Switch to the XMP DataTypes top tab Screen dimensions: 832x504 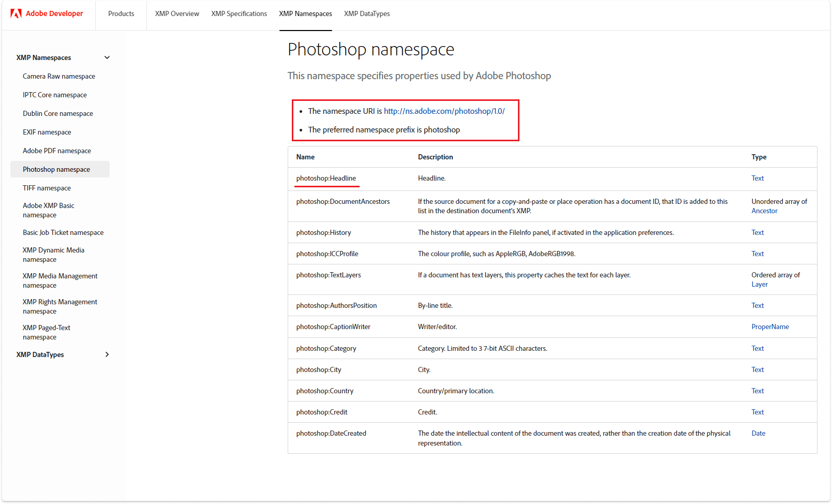pyautogui.click(x=367, y=13)
